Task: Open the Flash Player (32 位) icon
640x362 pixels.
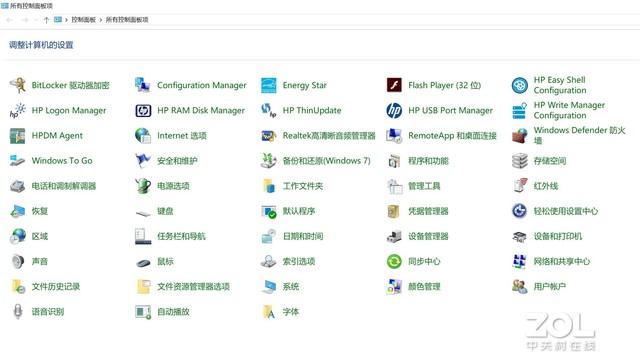Action: click(394, 85)
